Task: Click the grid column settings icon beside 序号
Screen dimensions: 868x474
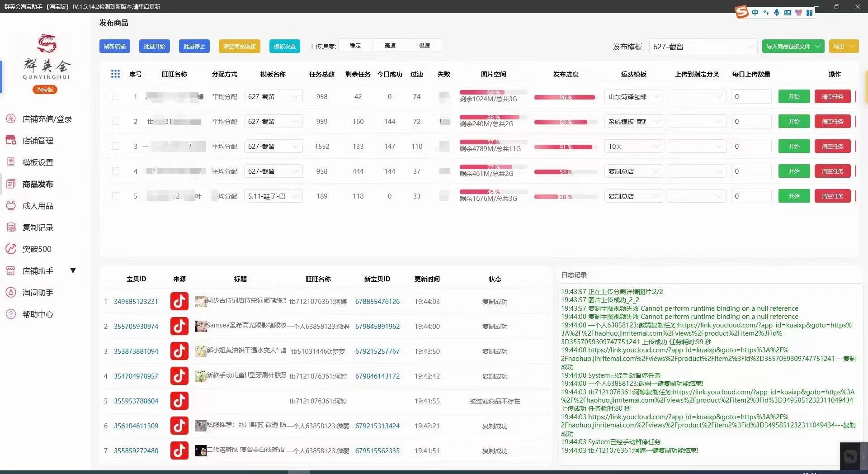Action: [115, 74]
